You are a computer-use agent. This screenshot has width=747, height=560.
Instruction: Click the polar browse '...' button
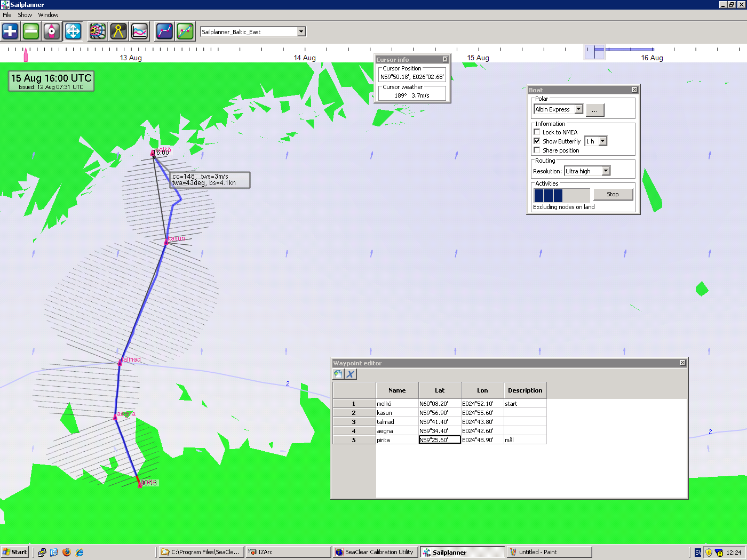point(595,110)
